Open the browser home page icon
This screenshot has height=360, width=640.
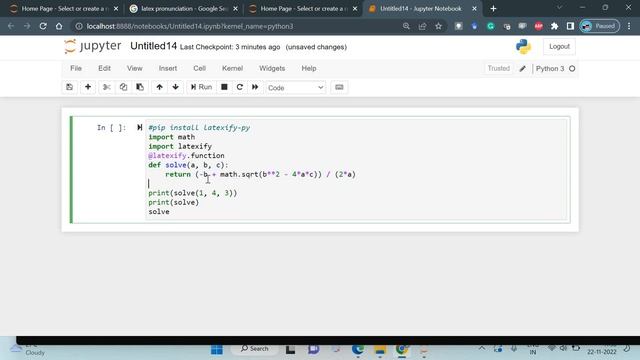59,26
